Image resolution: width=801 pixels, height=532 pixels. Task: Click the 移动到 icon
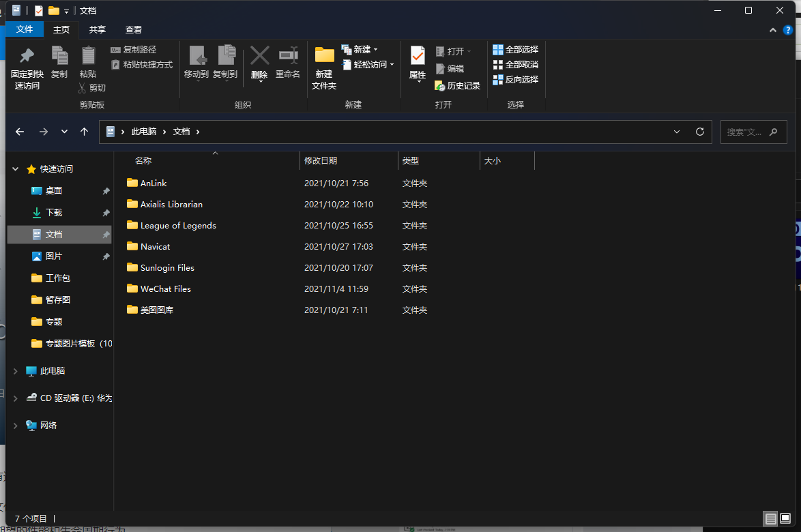click(196, 56)
